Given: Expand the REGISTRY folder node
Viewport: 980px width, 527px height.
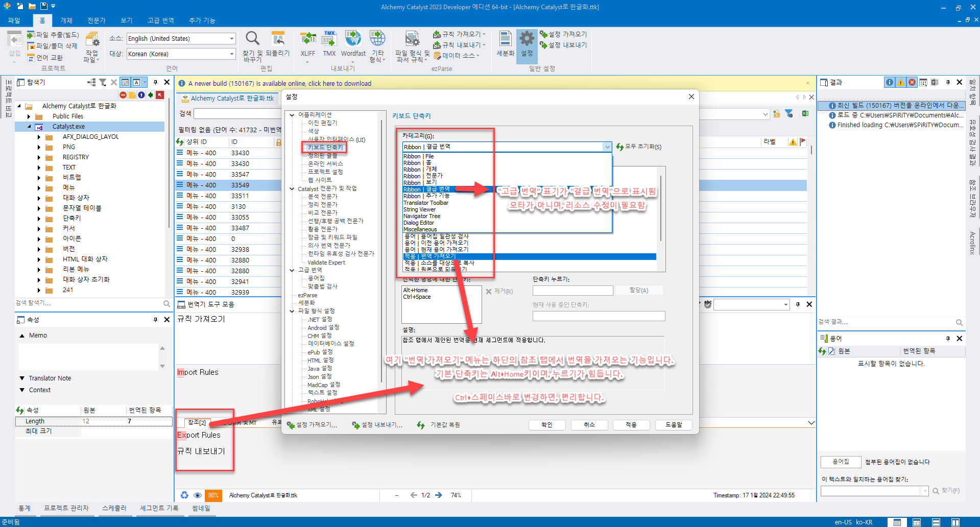Looking at the screenshot, I should (x=39, y=157).
